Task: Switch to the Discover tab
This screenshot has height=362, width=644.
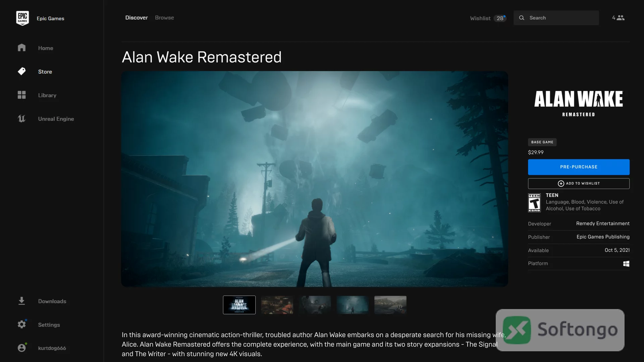Action: tap(137, 18)
